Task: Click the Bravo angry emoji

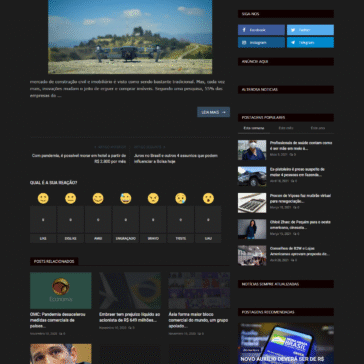Action: [153, 198]
